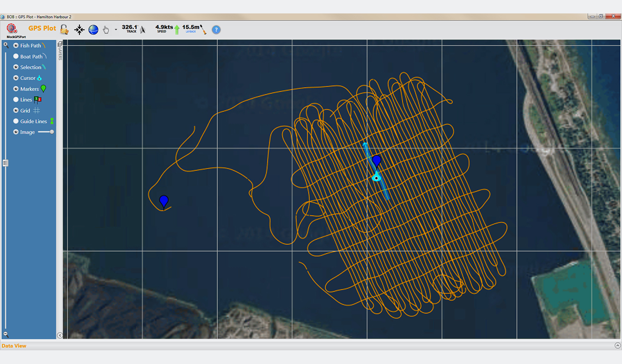Switch to the LAYERS side tab
The height and width of the screenshot is (364, 622).
tap(59, 52)
